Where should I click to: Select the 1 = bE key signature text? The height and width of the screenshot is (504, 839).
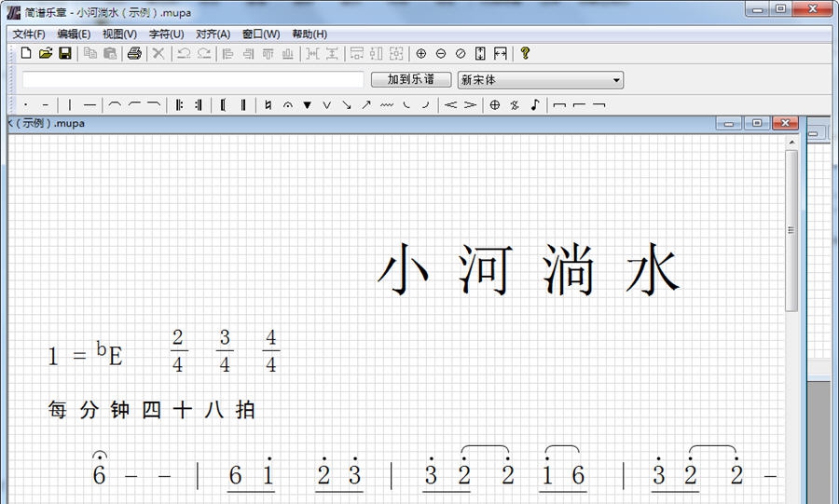point(86,354)
